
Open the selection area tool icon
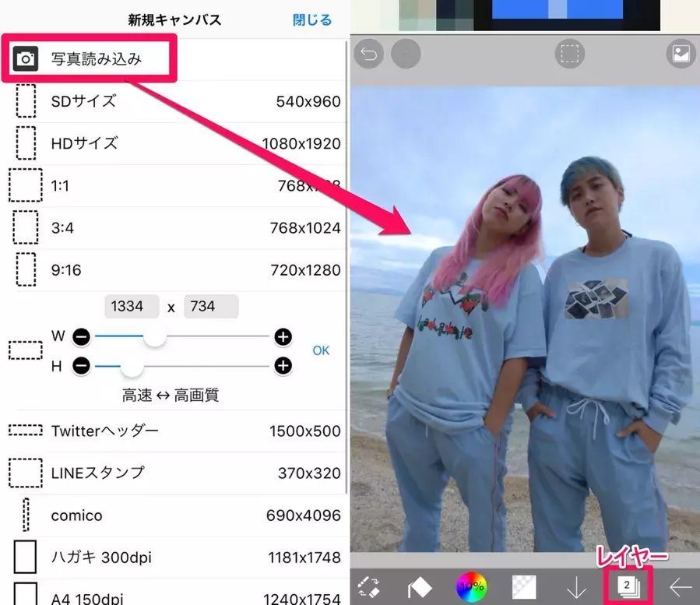tap(570, 54)
